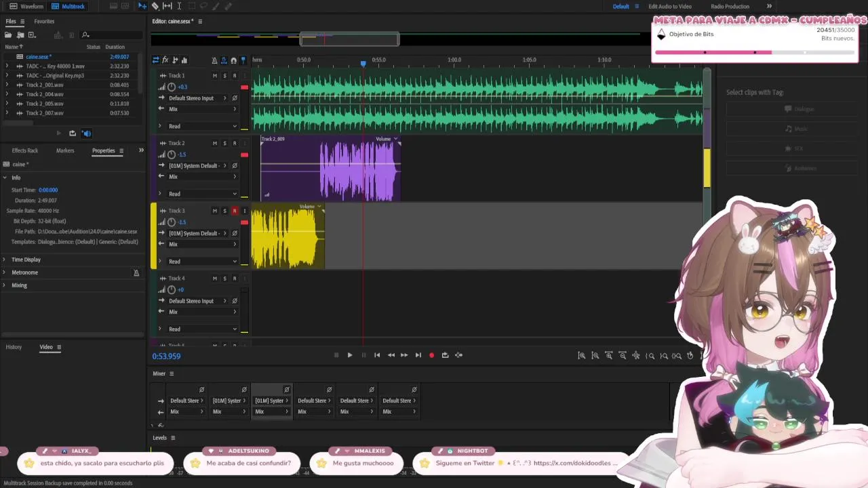Click Track 2 volume knob
Screen dimensions: 868x488
click(x=172, y=155)
